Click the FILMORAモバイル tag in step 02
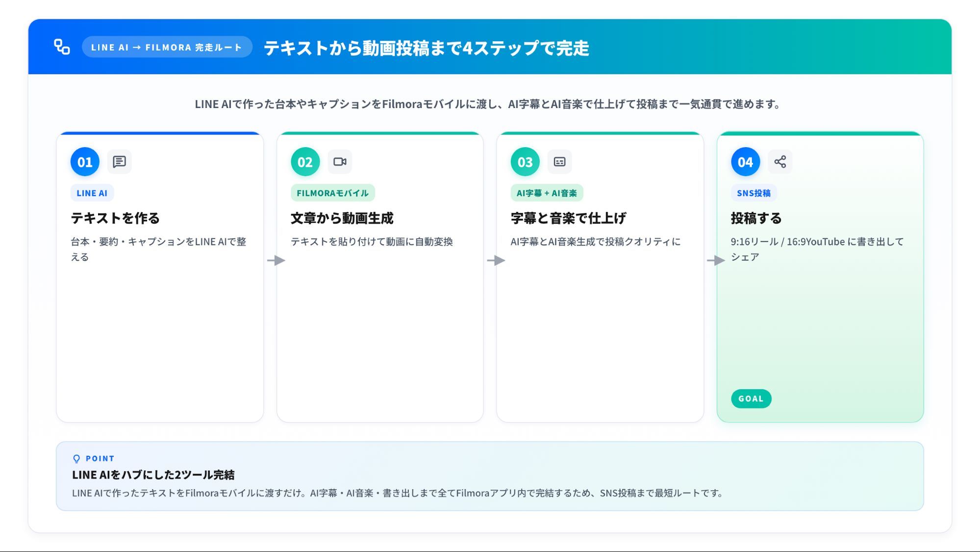 point(332,193)
